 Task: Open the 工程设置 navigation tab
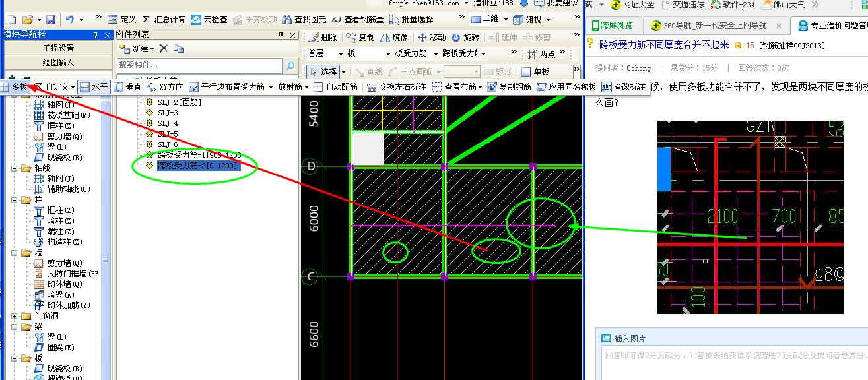pos(58,48)
